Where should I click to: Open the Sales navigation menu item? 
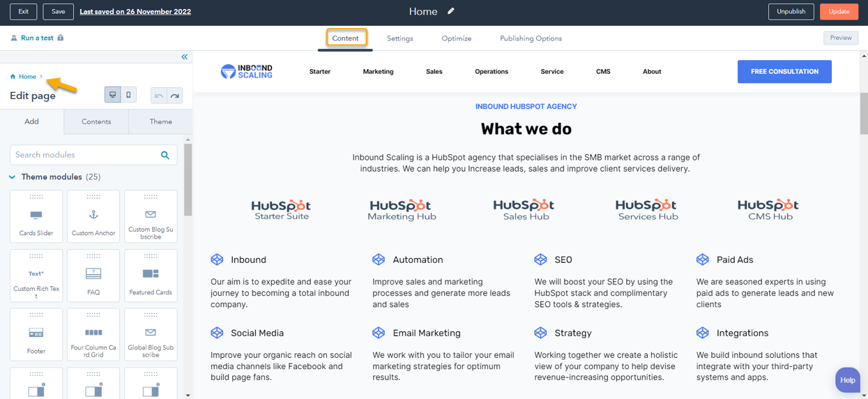[x=434, y=71]
